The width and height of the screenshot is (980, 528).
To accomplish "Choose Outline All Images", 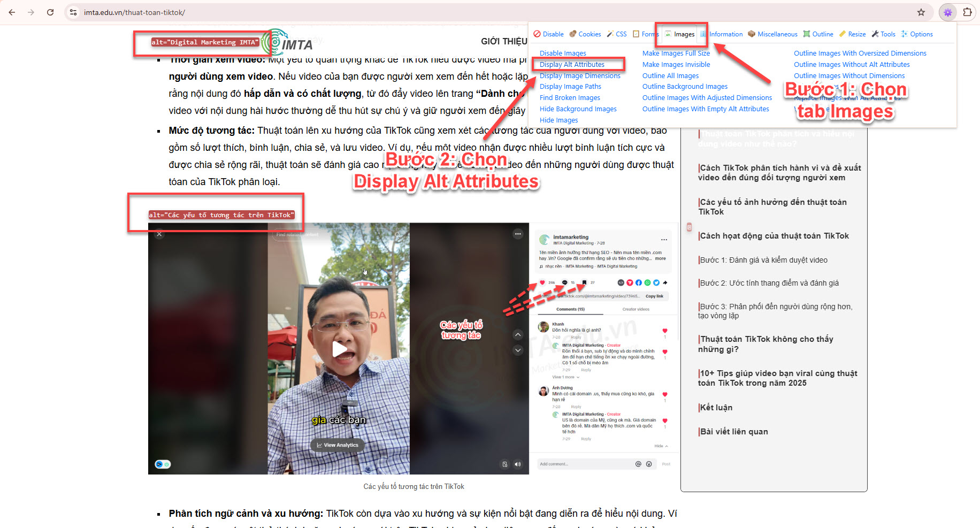I will 670,76.
